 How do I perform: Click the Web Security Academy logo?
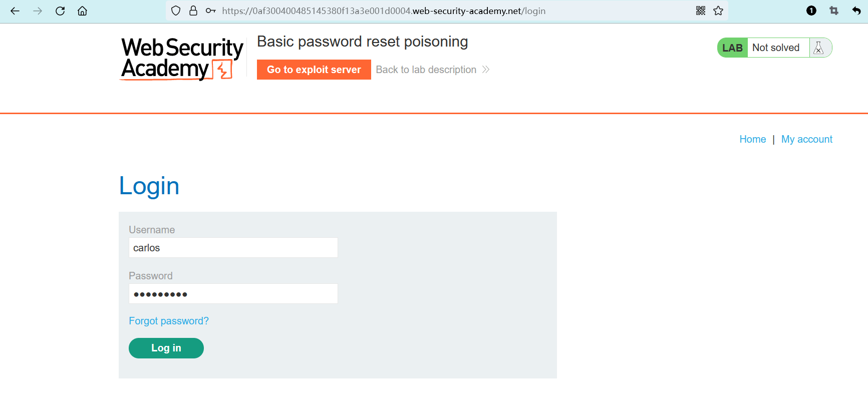tap(182, 59)
